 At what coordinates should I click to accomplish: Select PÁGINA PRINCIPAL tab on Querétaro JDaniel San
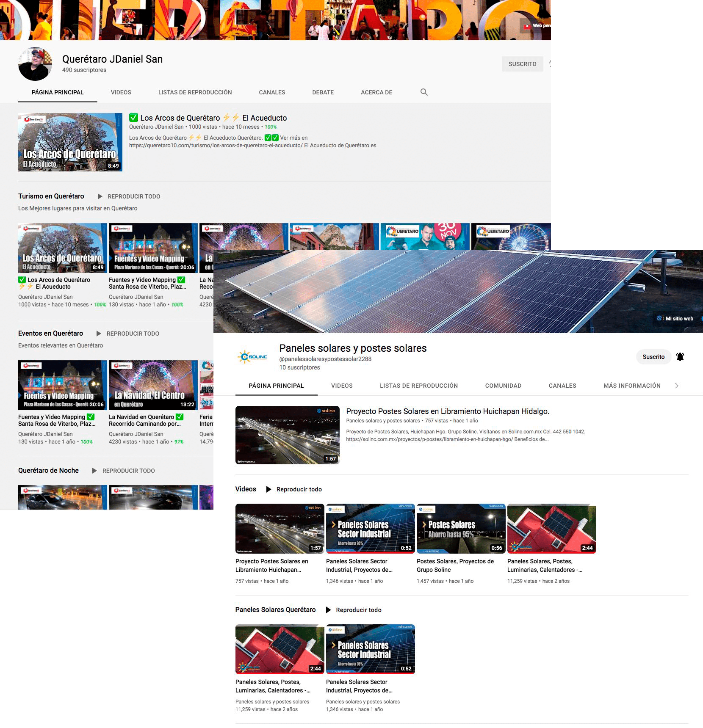[58, 92]
